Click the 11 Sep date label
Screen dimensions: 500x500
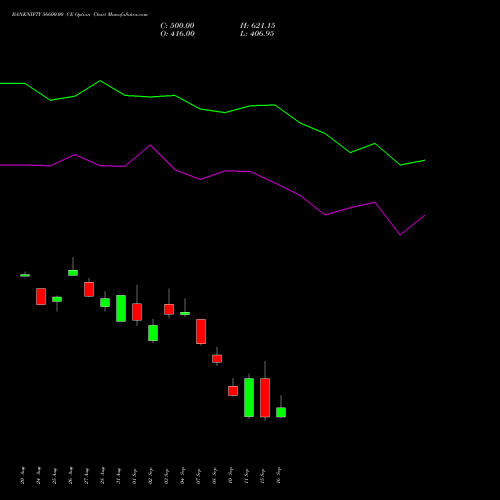[247, 475]
